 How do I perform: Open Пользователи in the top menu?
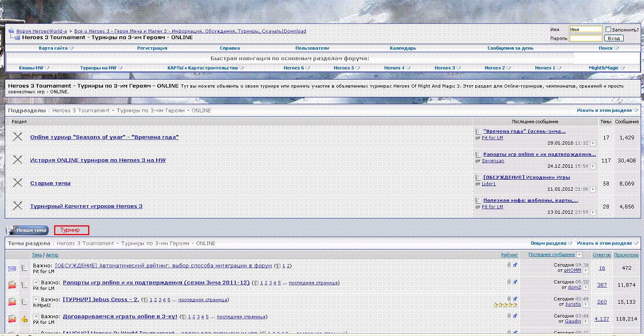pos(312,48)
